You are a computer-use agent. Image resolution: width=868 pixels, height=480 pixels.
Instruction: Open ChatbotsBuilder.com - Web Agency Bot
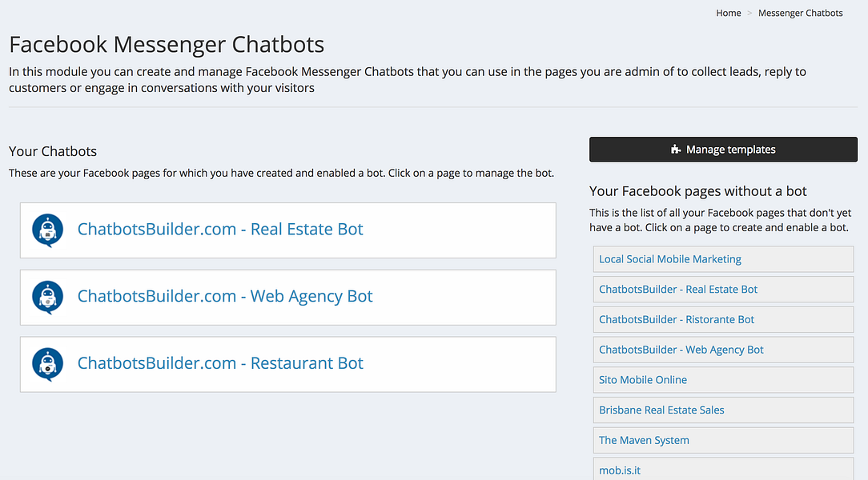(x=225, y=296)
